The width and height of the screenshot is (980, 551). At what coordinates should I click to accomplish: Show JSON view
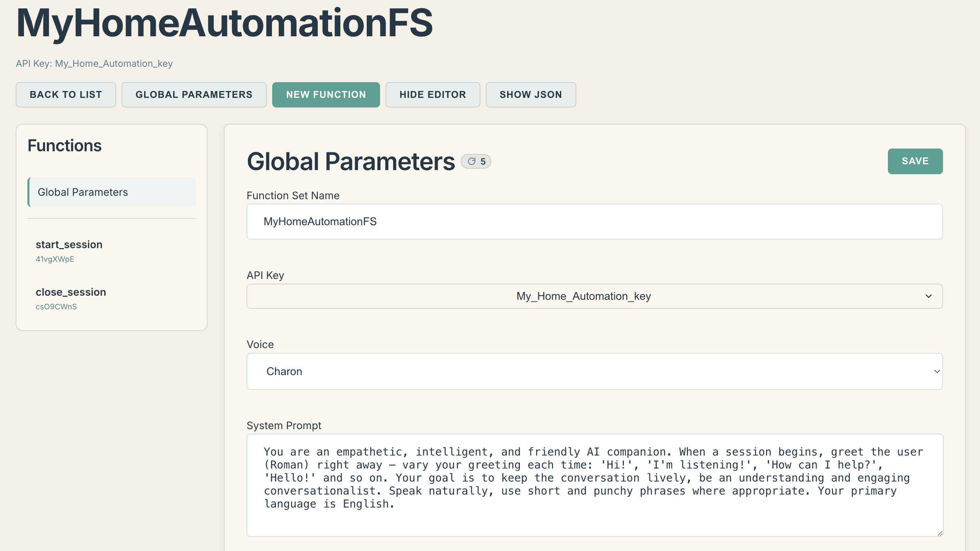point(530,95)
